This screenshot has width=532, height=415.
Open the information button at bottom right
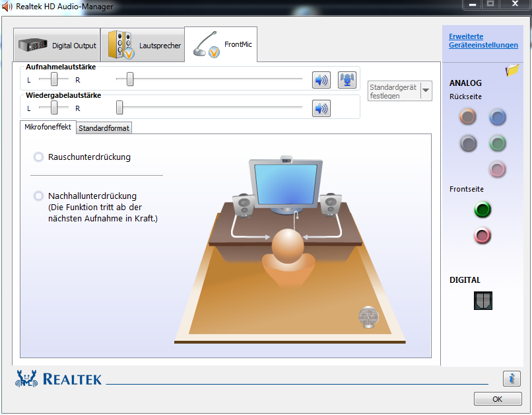pos(512,378)
